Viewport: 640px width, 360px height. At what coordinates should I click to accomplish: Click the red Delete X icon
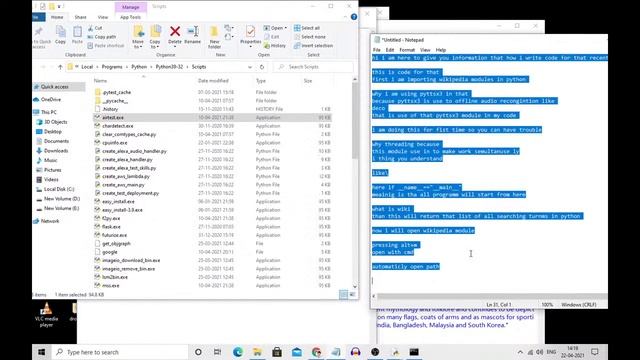175,31
